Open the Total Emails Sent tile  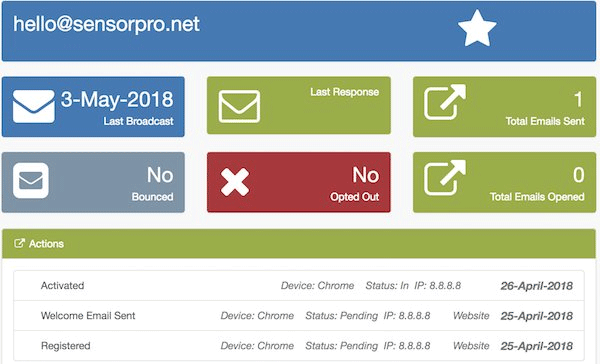[504, 107]
